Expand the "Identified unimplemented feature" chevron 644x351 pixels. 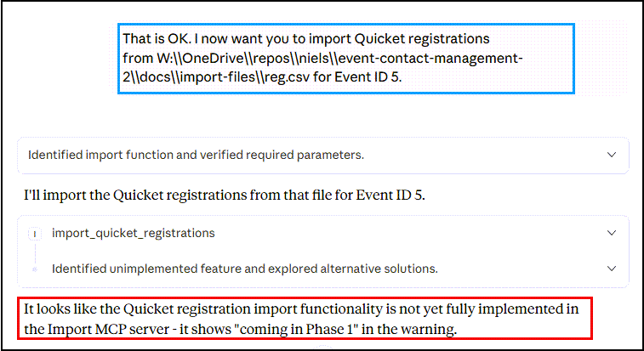point(611,269)
